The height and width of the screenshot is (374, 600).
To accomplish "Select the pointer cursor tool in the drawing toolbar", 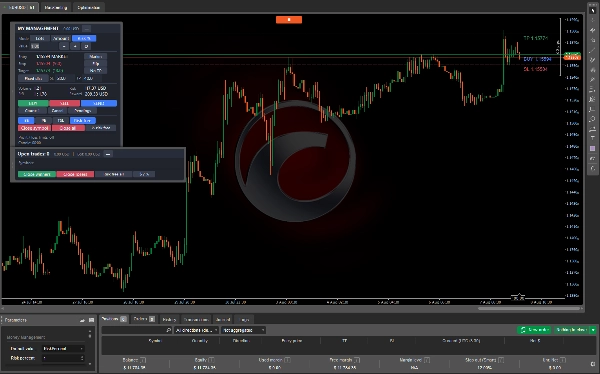I will click(593, 10).
